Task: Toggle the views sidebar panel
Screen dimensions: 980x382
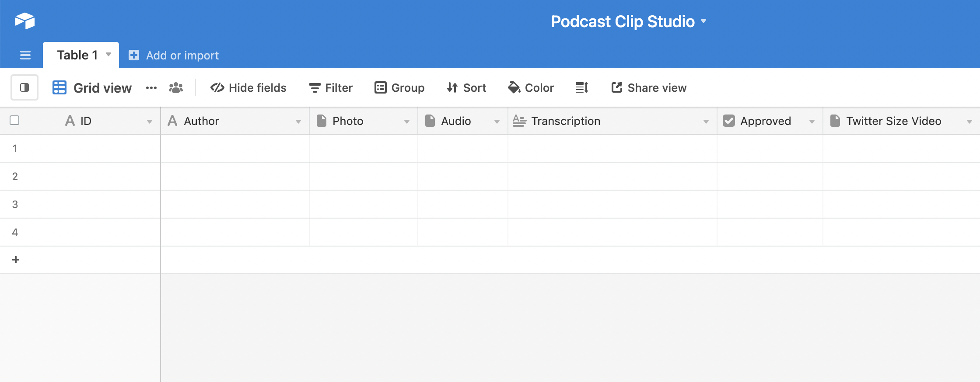Action: (24, 87)
